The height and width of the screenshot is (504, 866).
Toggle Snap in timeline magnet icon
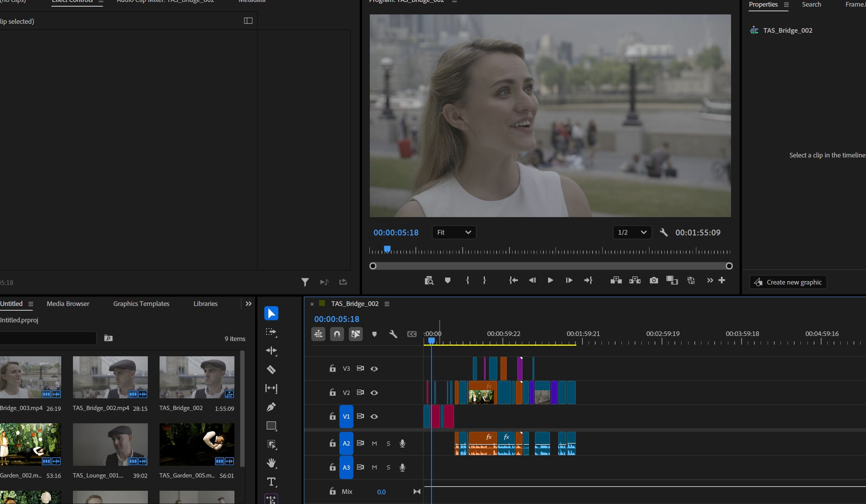pyautogui.click(x=337, y=334)
